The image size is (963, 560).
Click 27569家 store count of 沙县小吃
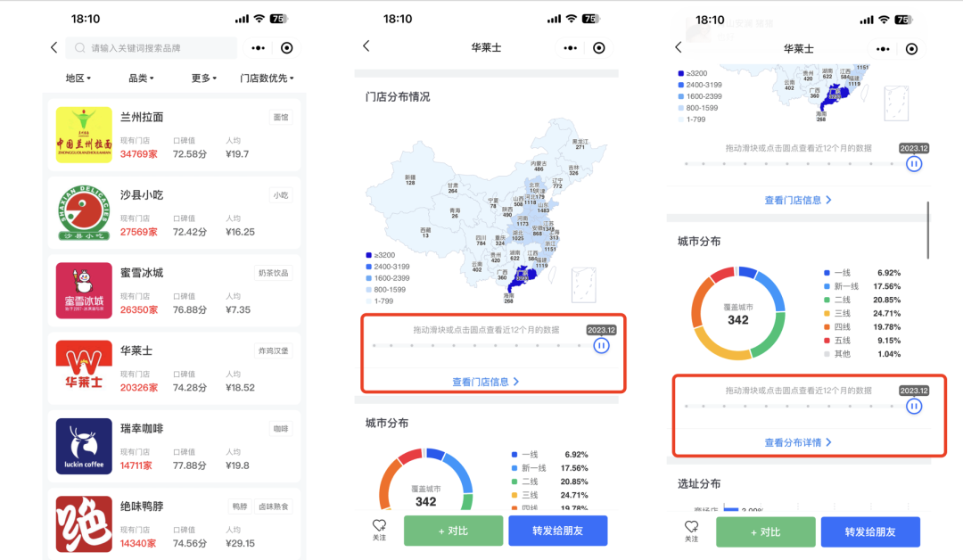139,232
